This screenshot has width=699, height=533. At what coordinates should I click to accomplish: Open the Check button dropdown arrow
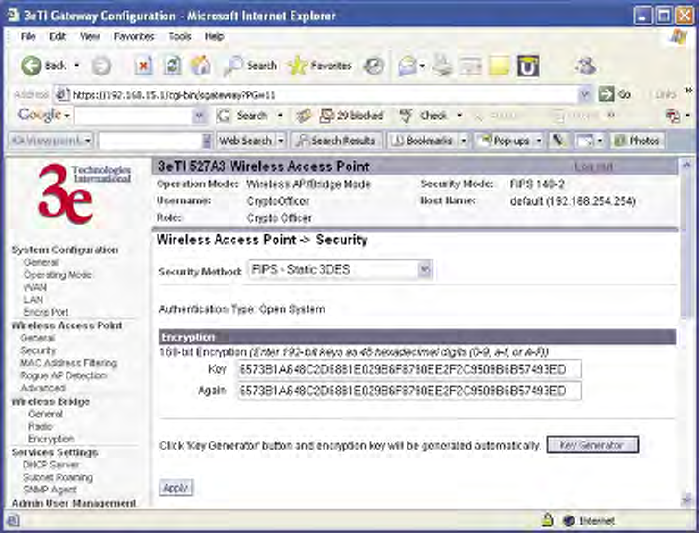[x=459, y=116]
